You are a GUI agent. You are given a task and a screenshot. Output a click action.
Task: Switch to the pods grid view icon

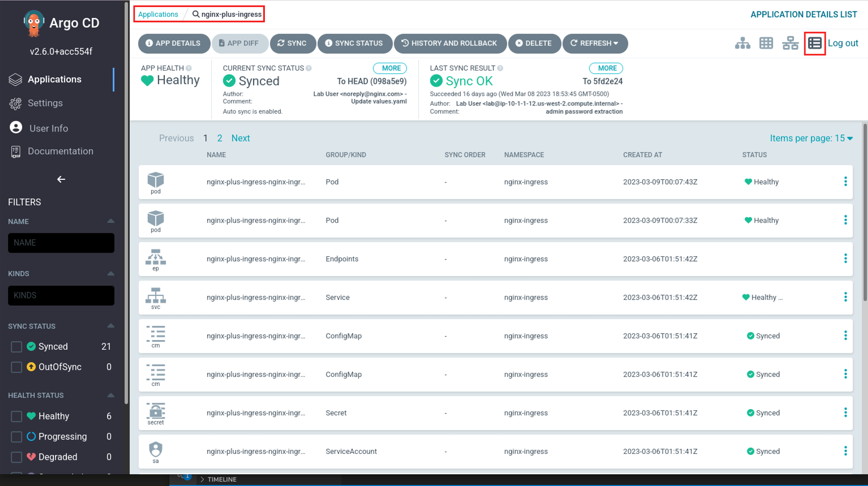[766, 43]
